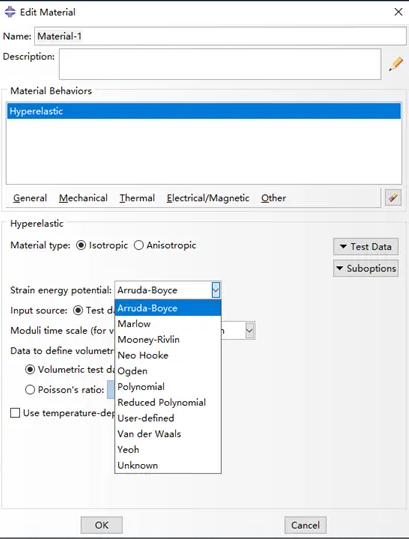Open the Electrical/Magnetic menu
409x539 pixels.
pyautogui.click(x=208, y=198)
